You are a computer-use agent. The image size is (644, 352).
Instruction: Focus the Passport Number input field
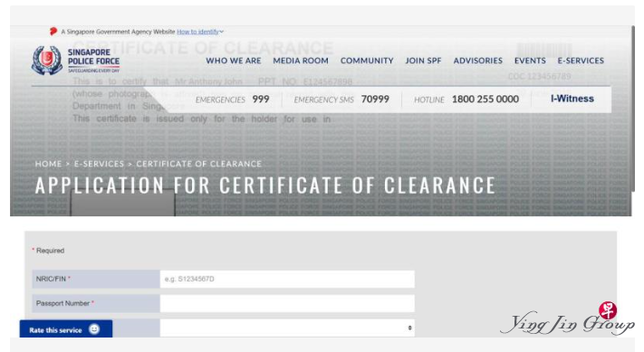pos(287,304)
